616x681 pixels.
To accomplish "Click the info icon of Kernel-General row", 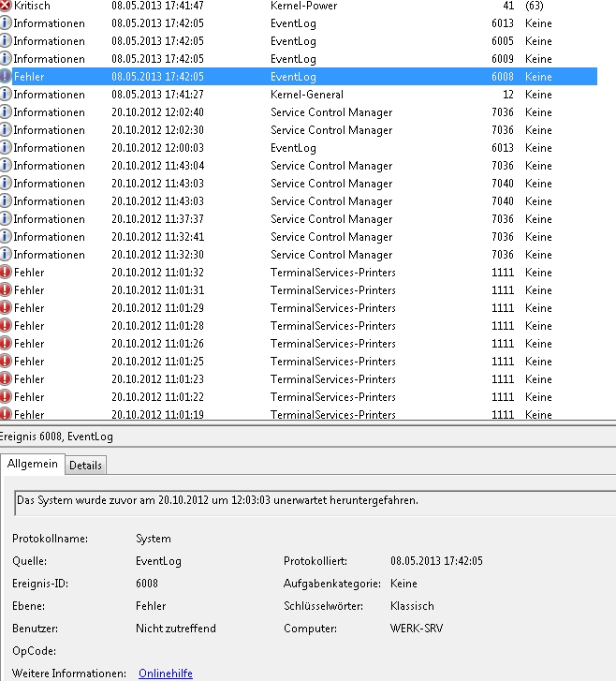I will (6, 95).
